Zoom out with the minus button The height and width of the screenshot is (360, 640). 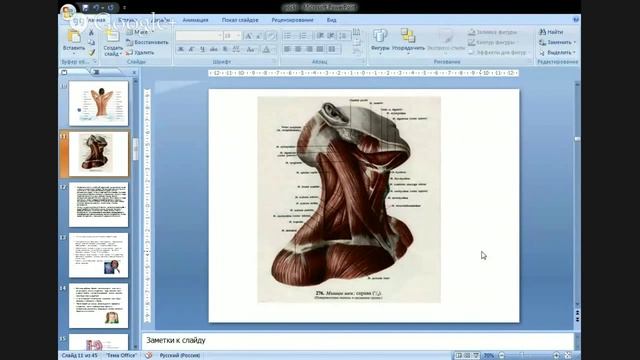point(502,356)
